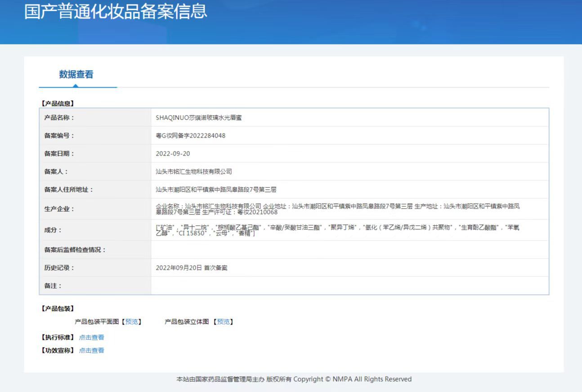Click the 历史记录 row label
The height and width of the screenshot is (392, 582).
tap(59, 268)
